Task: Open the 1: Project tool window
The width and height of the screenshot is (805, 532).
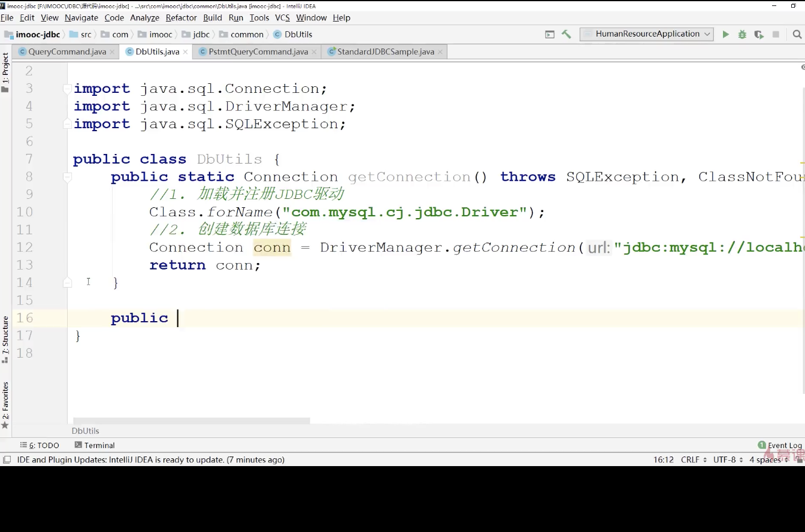Action: [x=5, y=72]
